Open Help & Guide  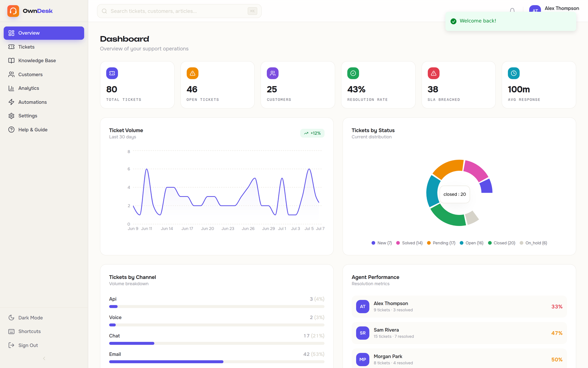click(x=44, y=130)
